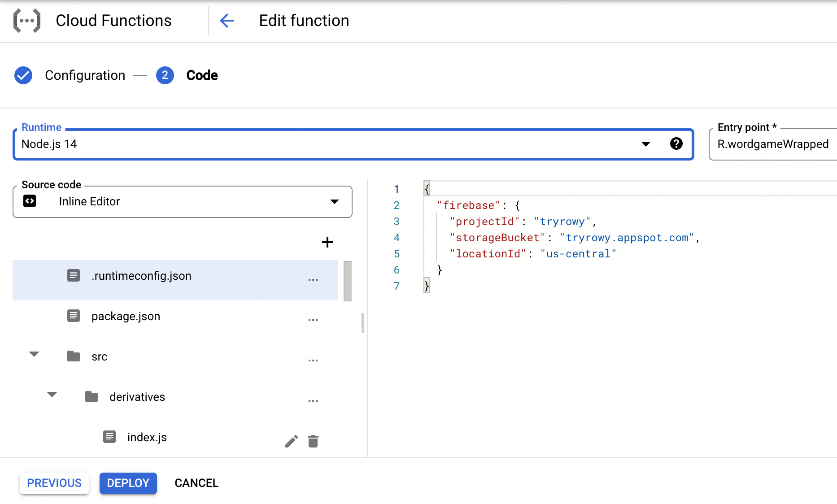Open more options for derivatives folder
The height and width of the screenshot is (504, 837).
(313, 401)
